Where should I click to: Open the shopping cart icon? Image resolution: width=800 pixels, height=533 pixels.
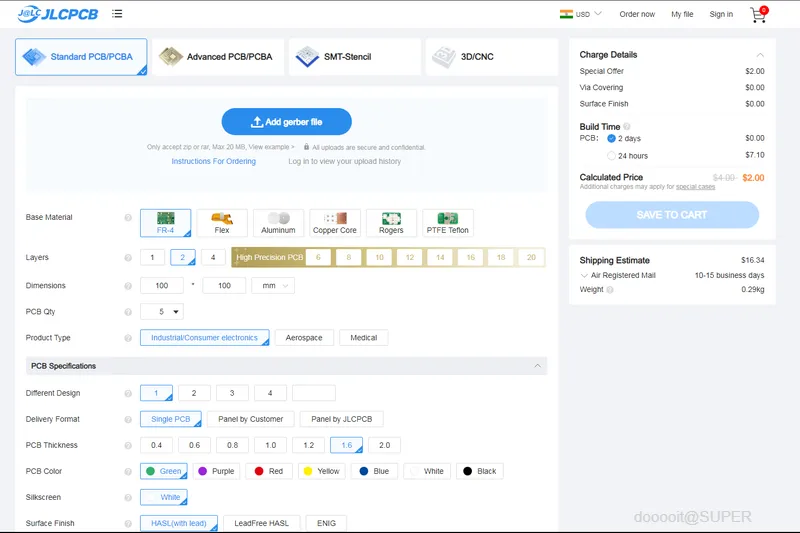click(759, 14)
